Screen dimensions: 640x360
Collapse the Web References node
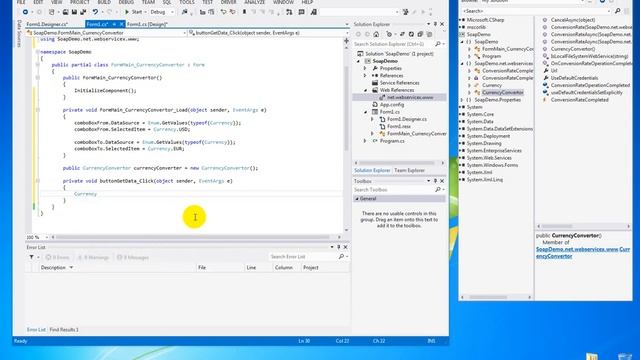click(x=365, y=90)
